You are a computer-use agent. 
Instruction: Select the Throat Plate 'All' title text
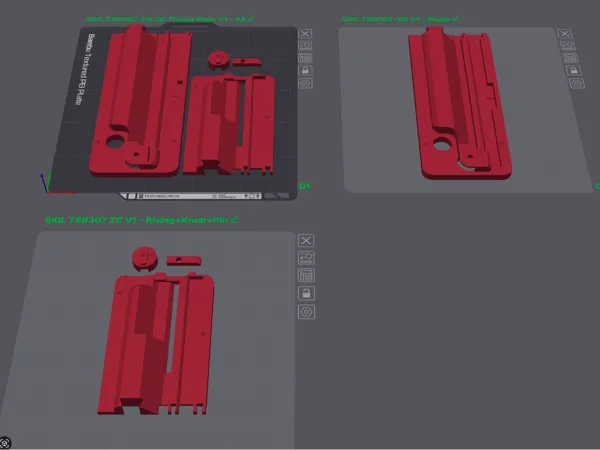pyautogui.click(x=166, y=19)
